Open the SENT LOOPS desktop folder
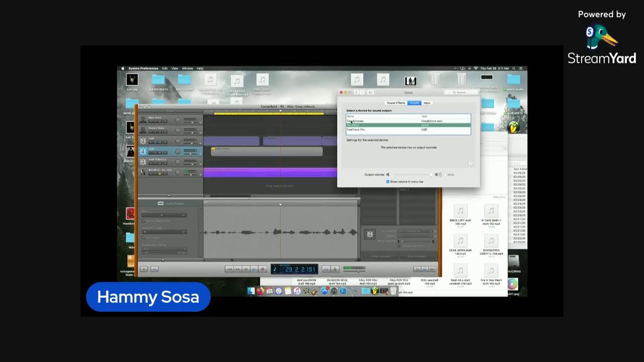The image size is (644, 362). point(184,79)
